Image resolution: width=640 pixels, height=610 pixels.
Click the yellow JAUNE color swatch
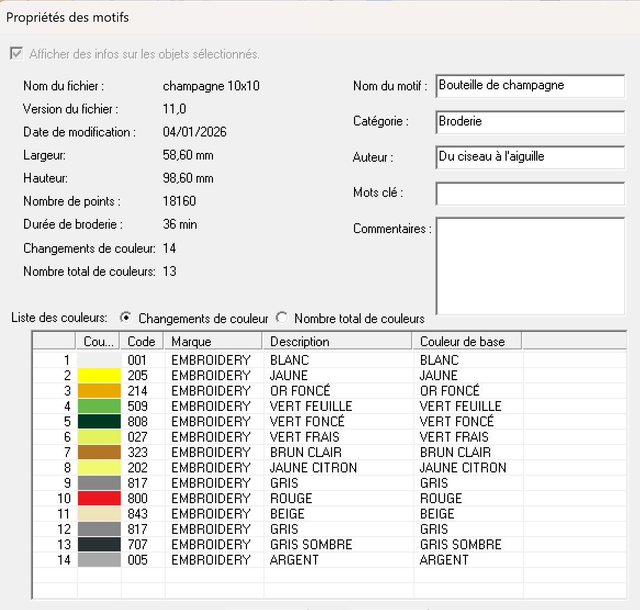pyautogui.click(x=99, y=376)
